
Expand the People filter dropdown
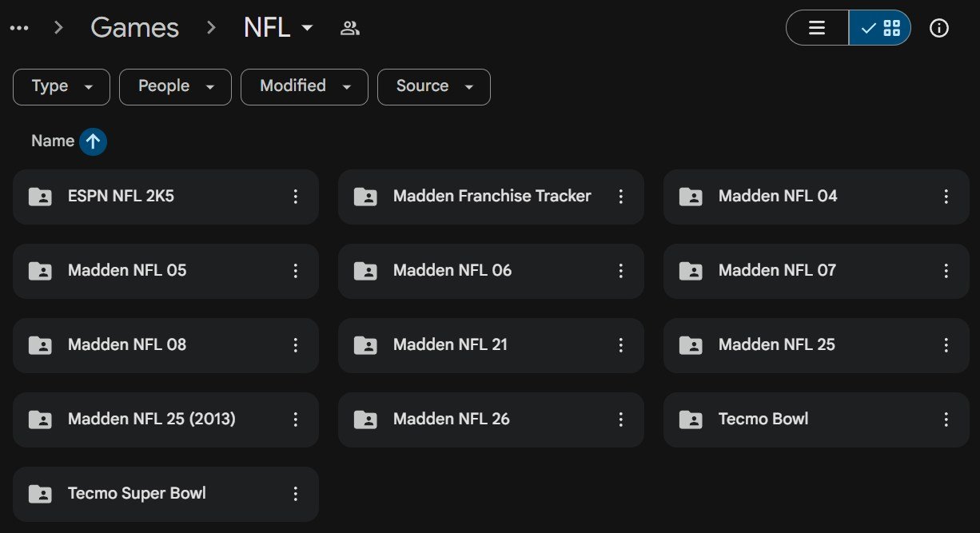[x=175, y=86]
